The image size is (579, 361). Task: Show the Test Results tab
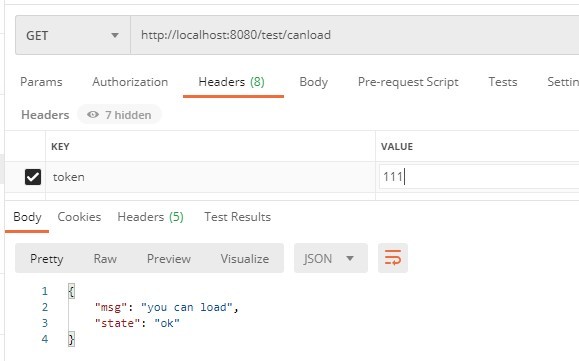[x=237, y=217]
